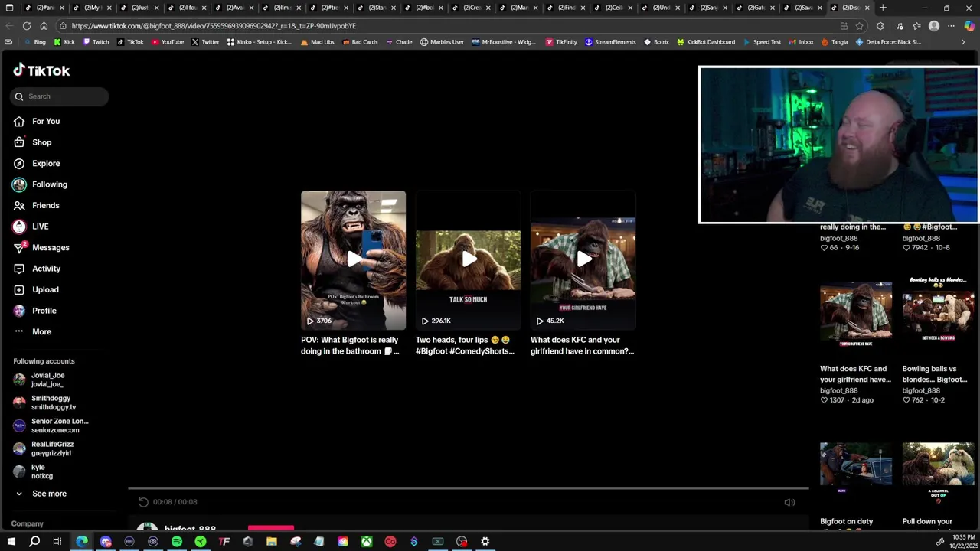Open the More three-dots item
The image size is (980, 551).
point(32,331)
